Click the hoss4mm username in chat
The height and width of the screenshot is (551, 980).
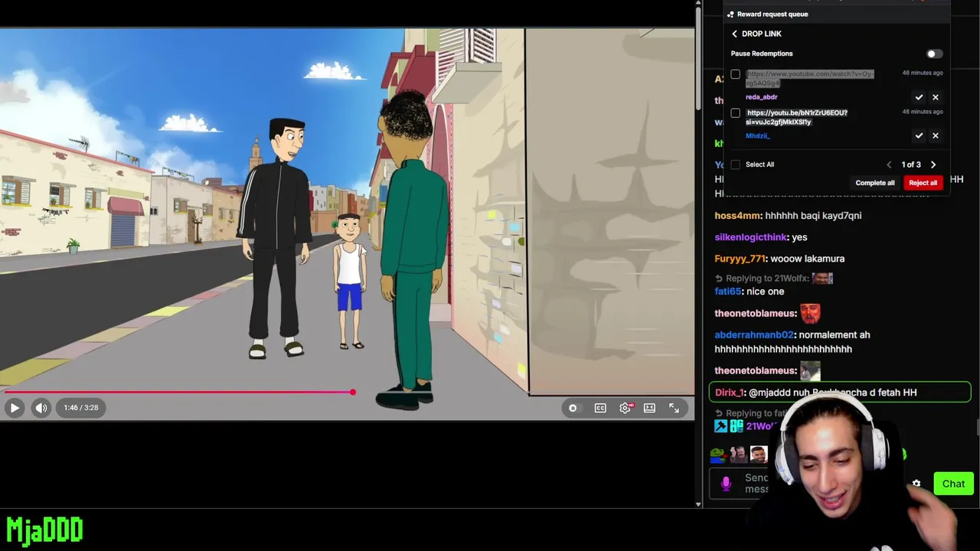tap(737, 216)
